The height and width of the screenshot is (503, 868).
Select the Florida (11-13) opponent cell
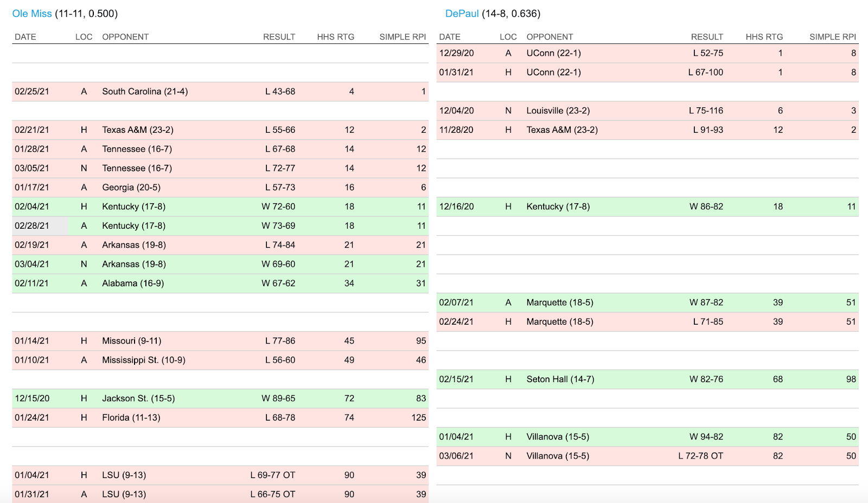[131, 418]
